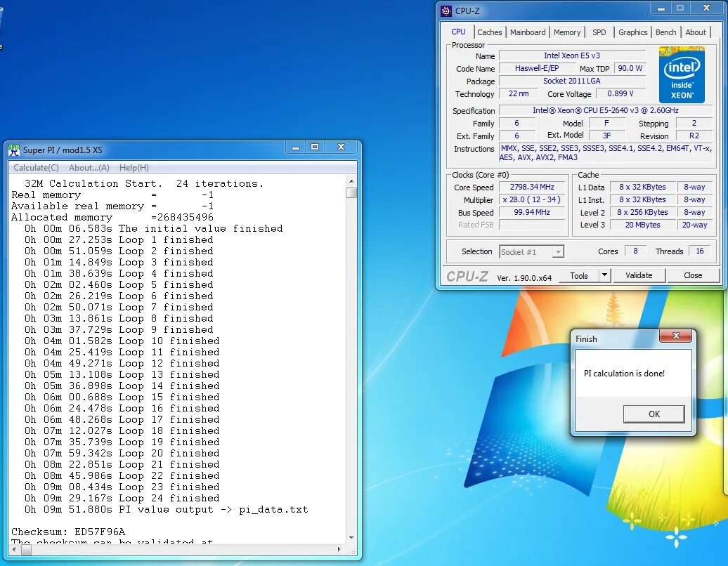Minimize the CPU-Z window
728x566 pixels.
(661, 8)
